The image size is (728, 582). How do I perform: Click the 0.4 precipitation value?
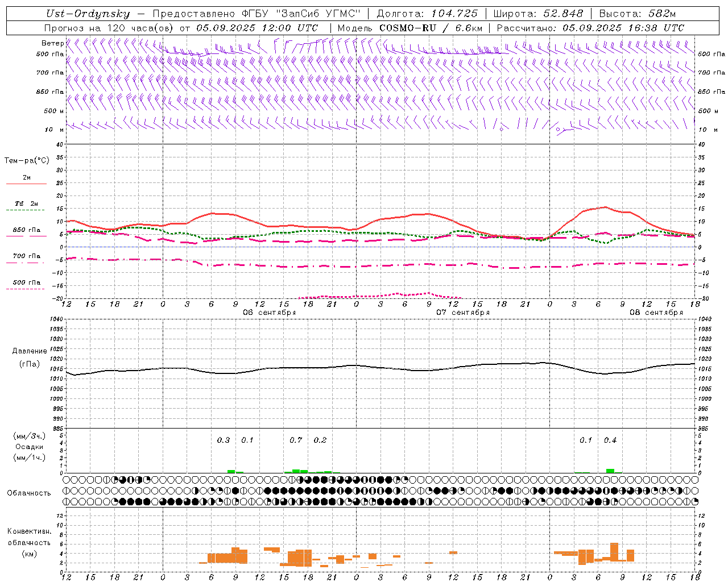coord(610,440)
